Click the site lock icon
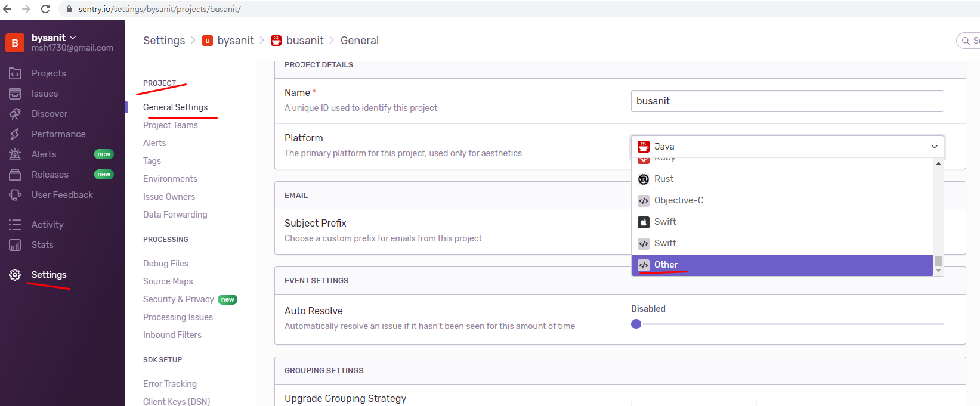980x406 pixels. [69, 9]
